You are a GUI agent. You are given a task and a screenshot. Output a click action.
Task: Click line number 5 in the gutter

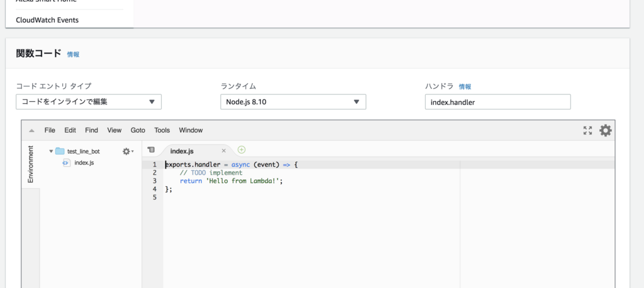tap(155, 197)
